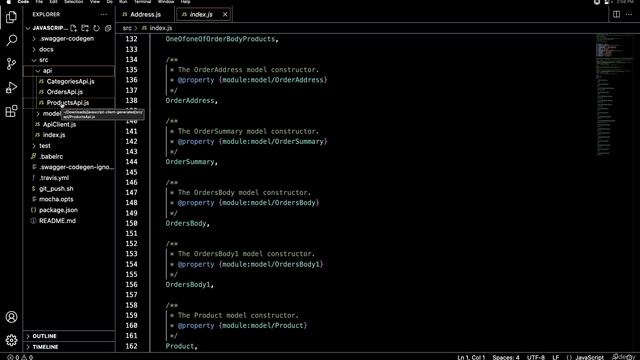The height and width of the screenshot is (360, 640).
Task: Open the Accounts menu icon
Action: click(11, 317)
